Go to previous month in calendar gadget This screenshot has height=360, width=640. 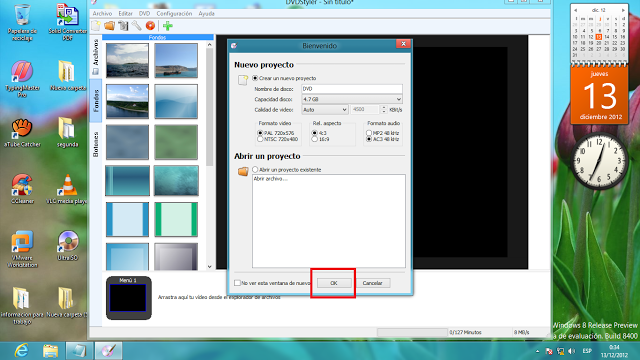coord(576,10)
